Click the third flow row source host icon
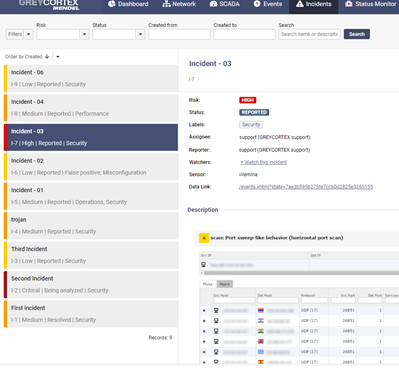The width and height of the screenshot is (399, 371). 216,331
